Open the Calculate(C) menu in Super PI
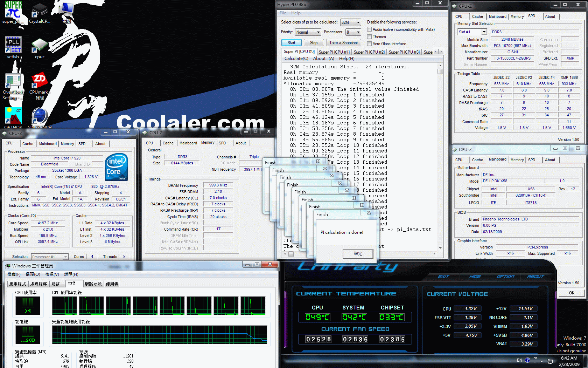The image size is (588, 368). 296,59
